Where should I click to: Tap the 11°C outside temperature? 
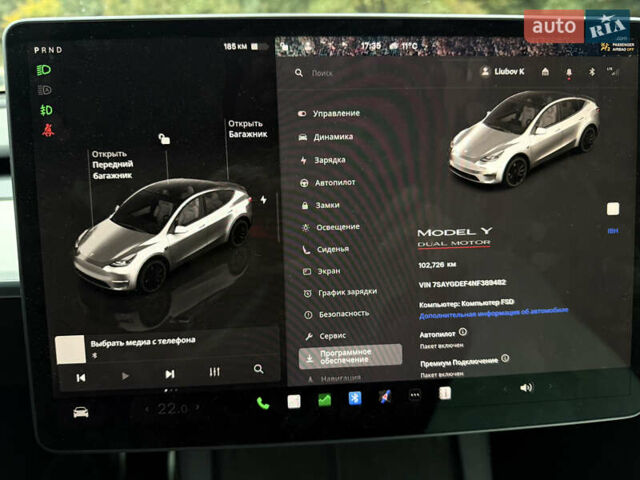[x=409, y=46]
